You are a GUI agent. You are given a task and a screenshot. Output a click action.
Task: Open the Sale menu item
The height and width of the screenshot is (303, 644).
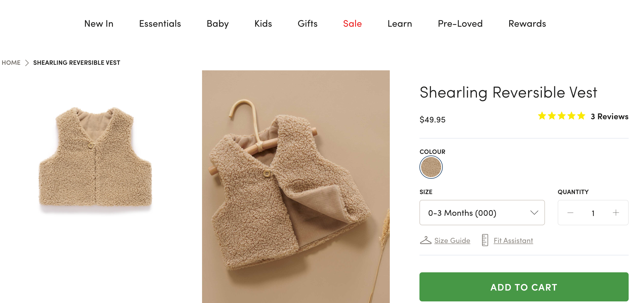(x=352, y=24)
